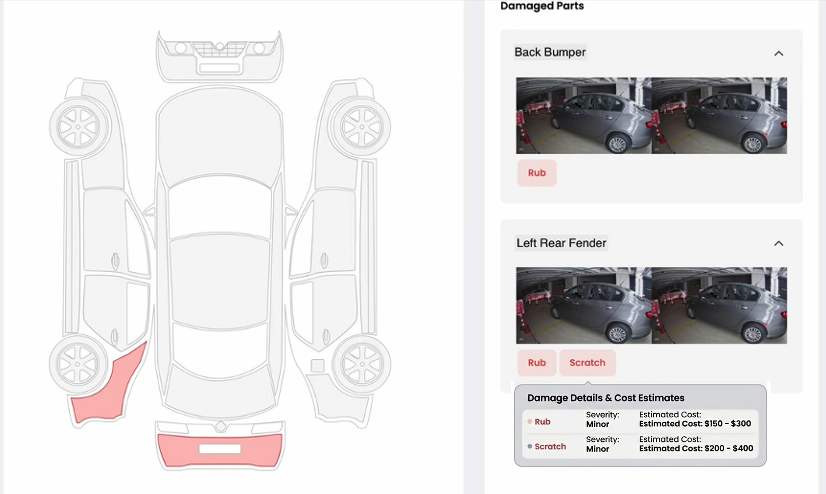
Task: Select the front windshield on diagram
Action: pyautogui.click(x=220, y=208)
